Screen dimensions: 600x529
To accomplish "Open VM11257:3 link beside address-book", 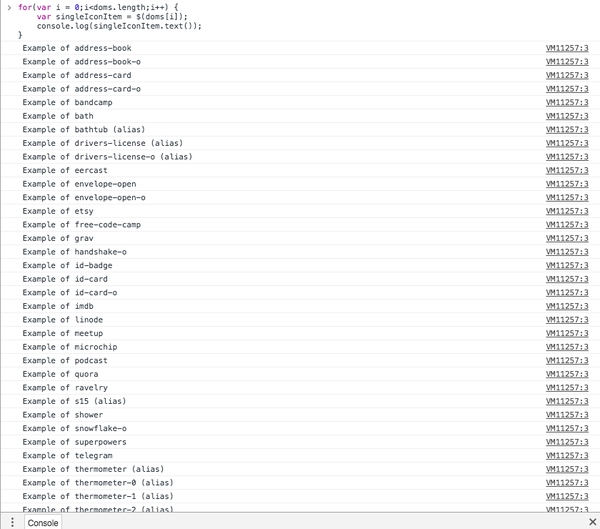I will pos(567,48).
